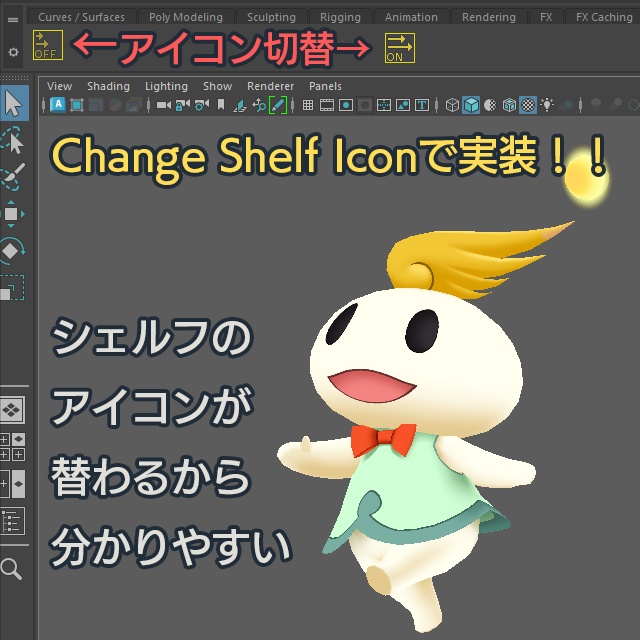The height and width of the screenshot is (640, 640).
Task: Toggle Textured display icon
Action: [x=528, y=105]
